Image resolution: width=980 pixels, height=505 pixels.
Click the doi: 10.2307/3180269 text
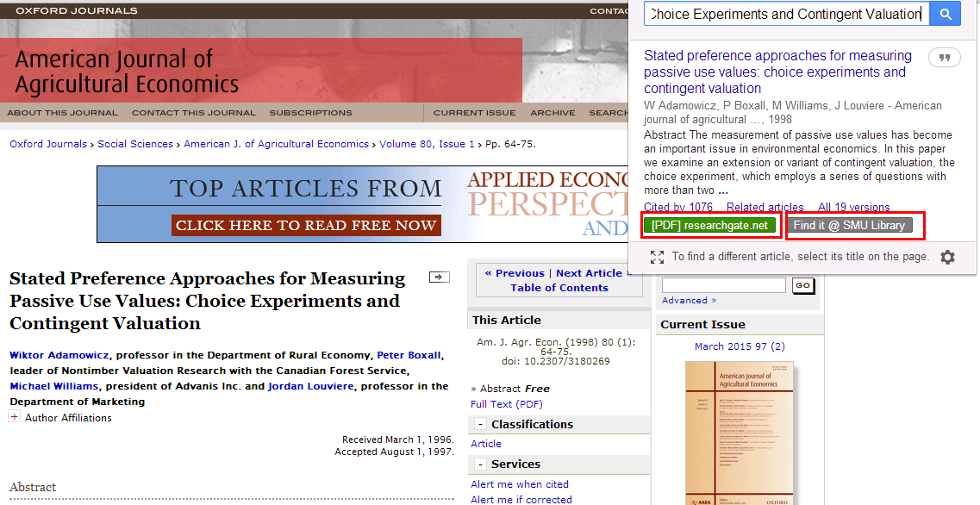click(x=556, y=361)
